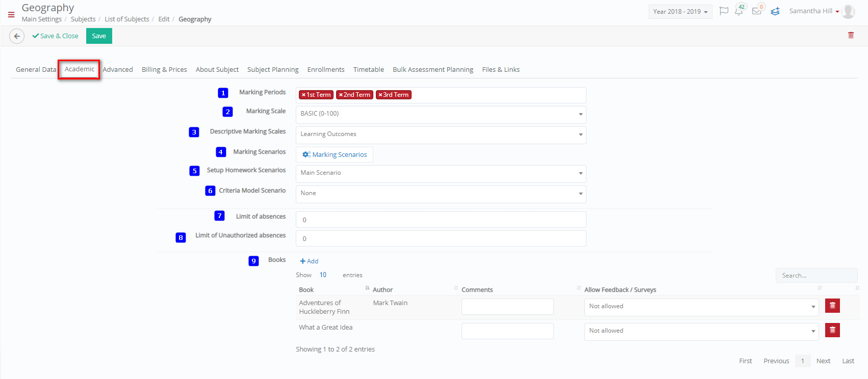Switch to the Files & Links tab
This screenshot has width=868, height=379.
click(x=501, y=69)
